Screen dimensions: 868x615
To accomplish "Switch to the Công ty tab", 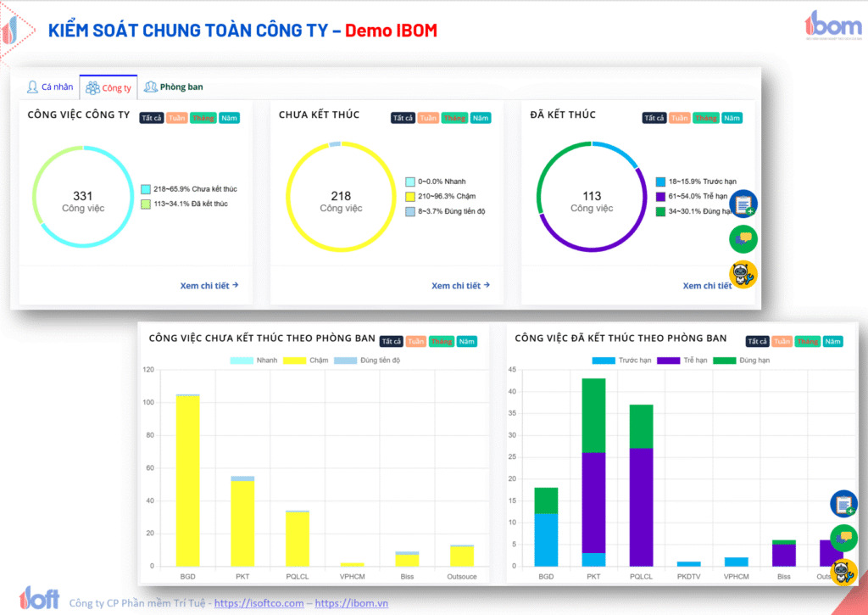I will 108,88.
